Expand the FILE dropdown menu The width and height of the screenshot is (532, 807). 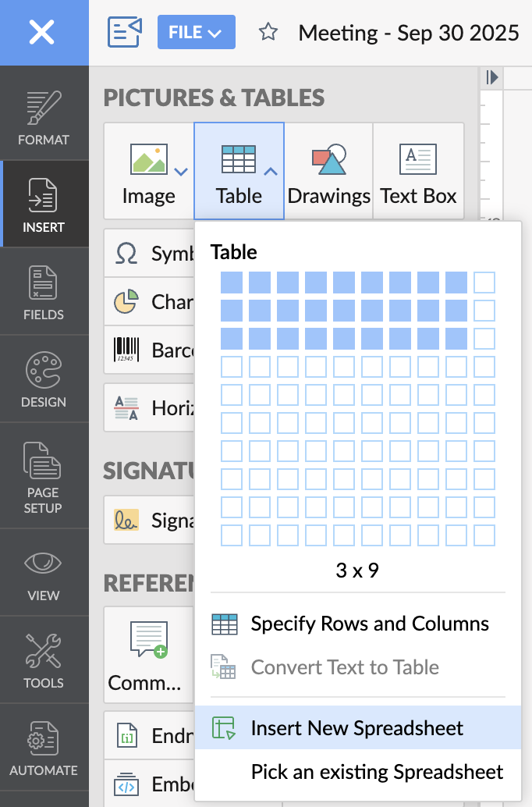(x=191, y=33)
